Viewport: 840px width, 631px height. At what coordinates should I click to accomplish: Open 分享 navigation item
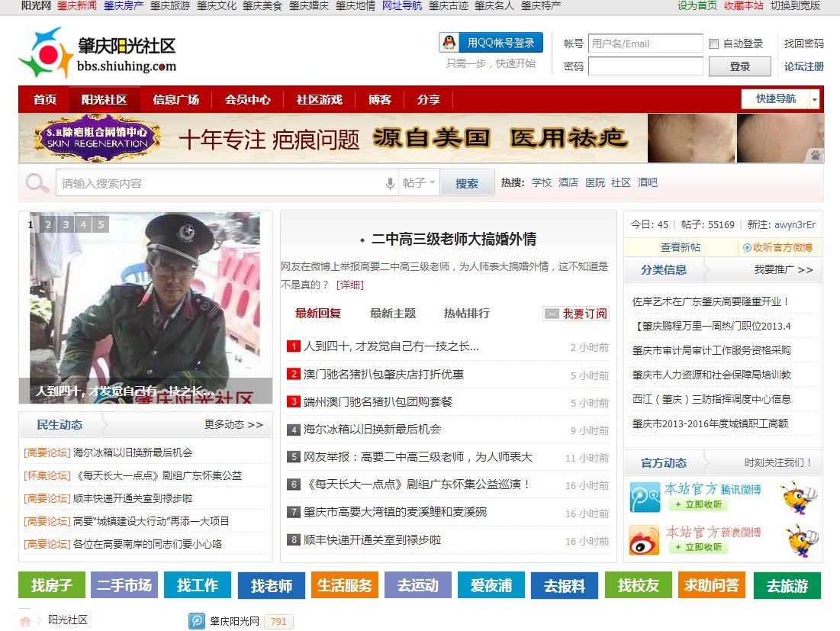[x=429, y=100]
